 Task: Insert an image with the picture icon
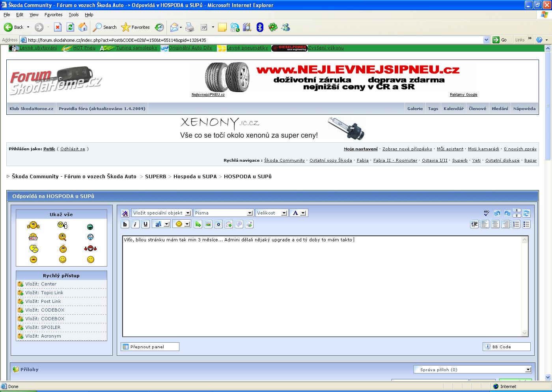(208, 224)
